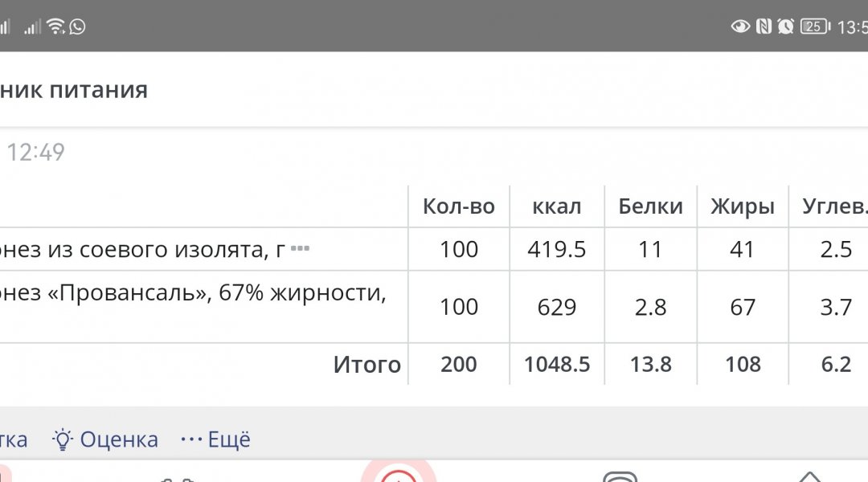Tap the red circular add button
The width and height of the screenshot is (868, 482).
point(398,476)
